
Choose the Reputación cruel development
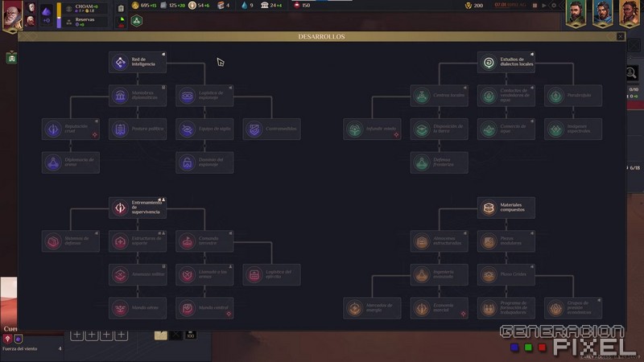point(71,129)
